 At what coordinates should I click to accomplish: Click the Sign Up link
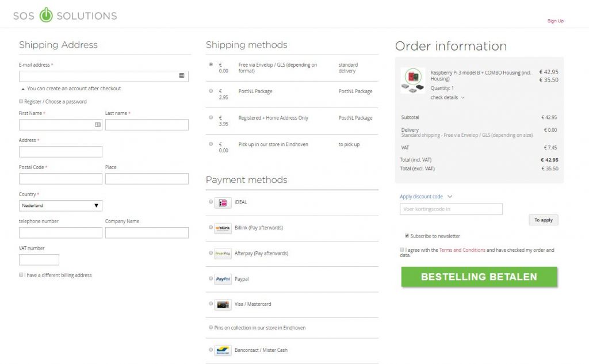pyautogui.click(x=555, y=21)
